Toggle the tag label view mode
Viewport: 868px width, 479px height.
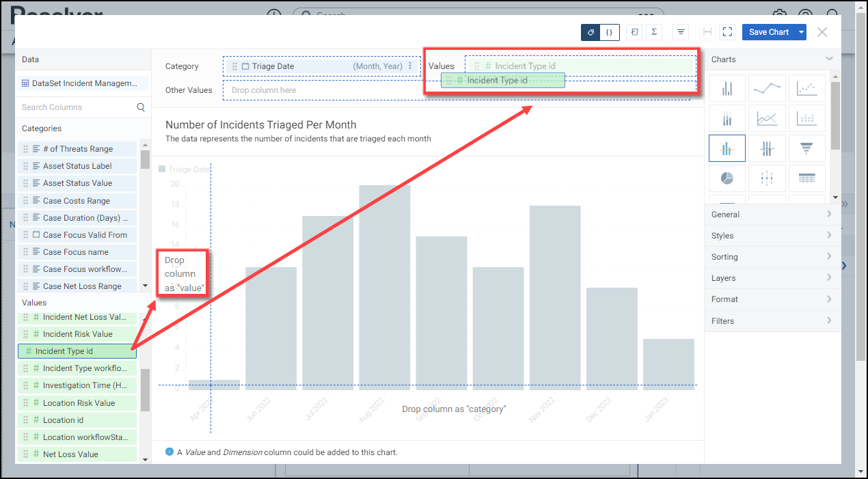tap(591, 32)
